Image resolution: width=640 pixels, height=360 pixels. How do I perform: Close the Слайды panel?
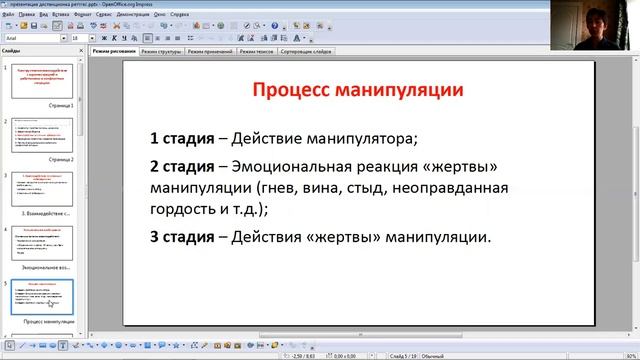[81, 51]
